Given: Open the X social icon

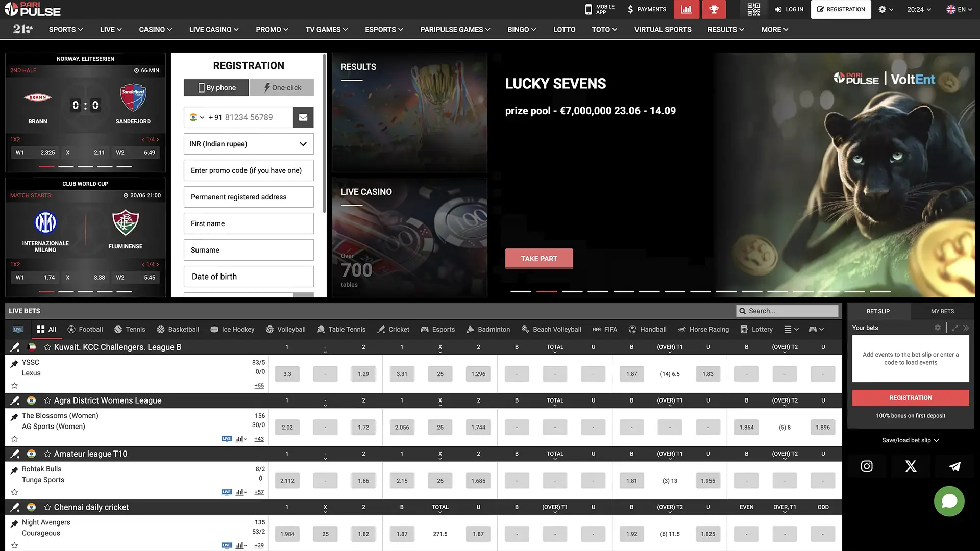Looking at the screenshot, I should click(911, 466).
